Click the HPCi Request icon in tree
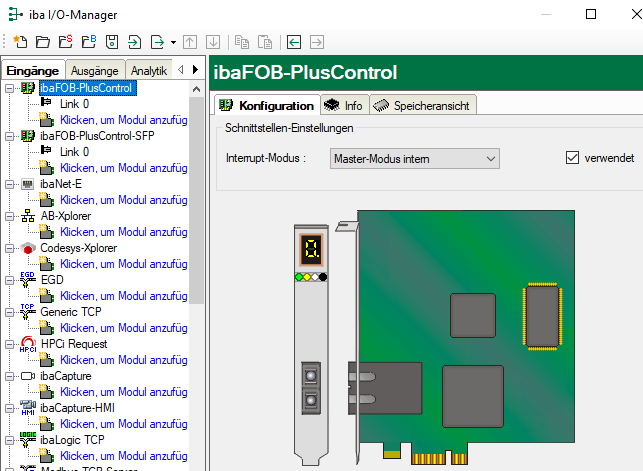Viewport: 643px width, 471px height. (x=28, y=344)
